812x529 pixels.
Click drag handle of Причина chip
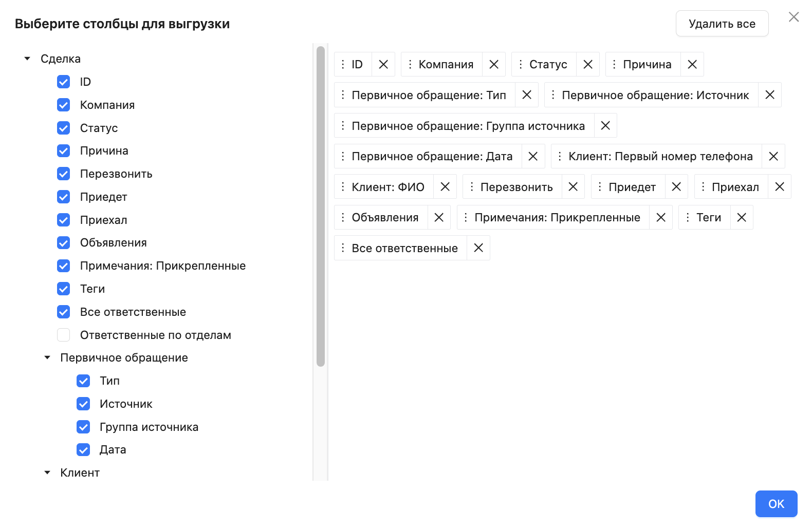click(614, 64)
